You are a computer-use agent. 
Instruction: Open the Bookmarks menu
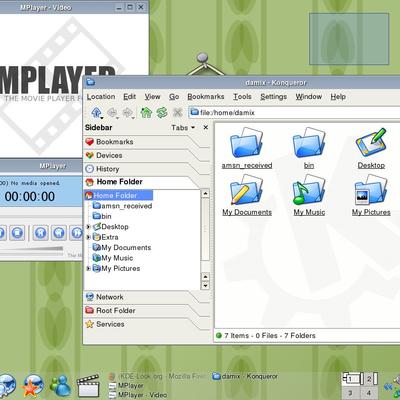pyautogui.click(x=206, y=97)
